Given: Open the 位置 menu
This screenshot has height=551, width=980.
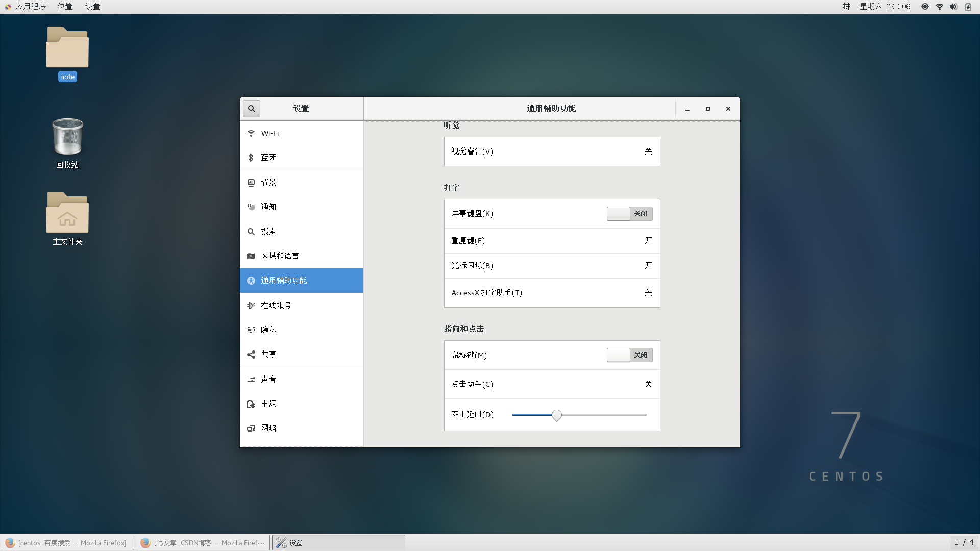Looking at the screenshot, I should point(64,6).
